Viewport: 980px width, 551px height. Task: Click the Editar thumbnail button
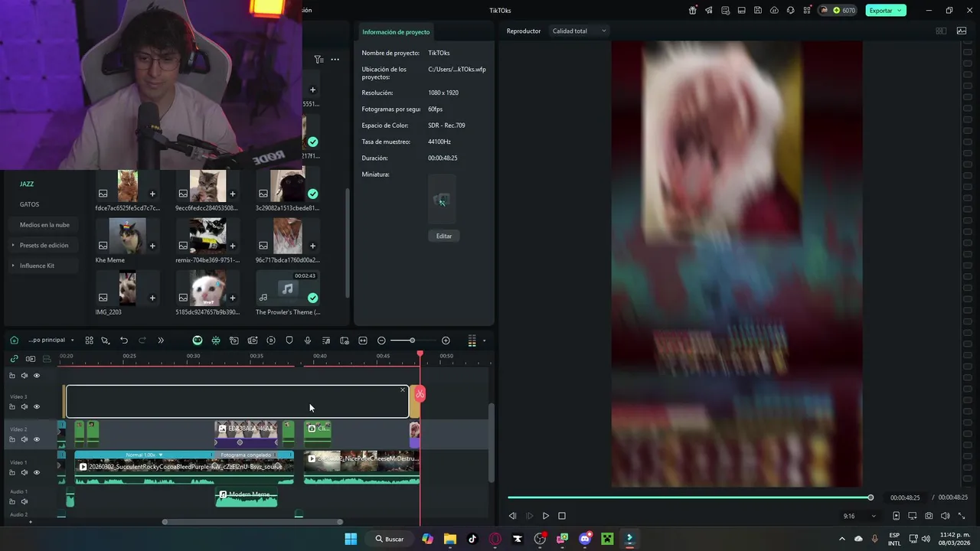tap(444, 236)
